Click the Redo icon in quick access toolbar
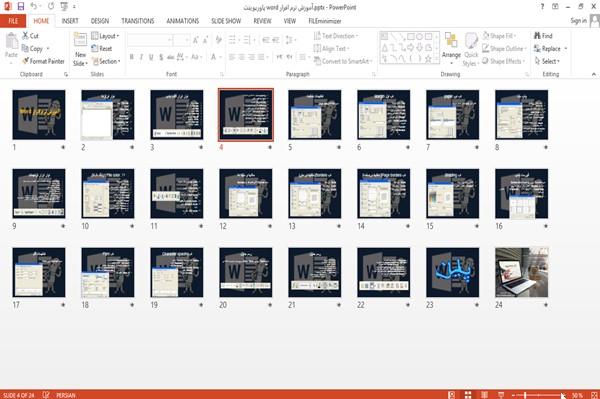The height and width of the screenshot is (399, 600). coord(51,6)
